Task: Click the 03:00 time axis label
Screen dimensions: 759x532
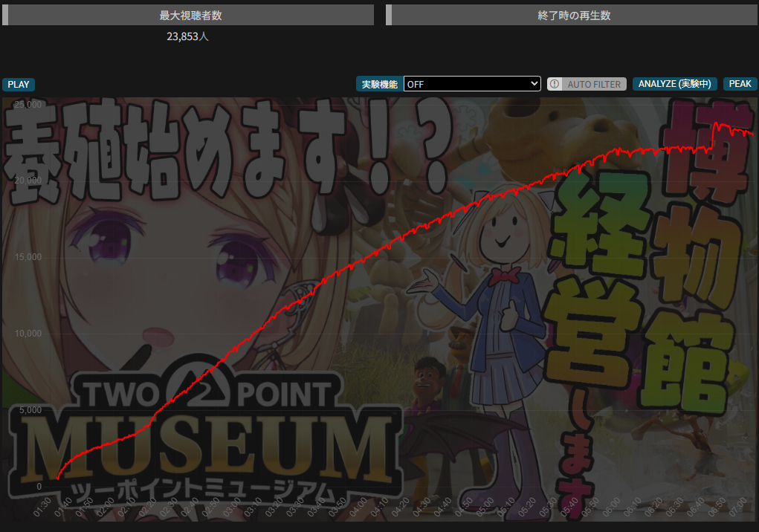Action: [x=233, y=507]
